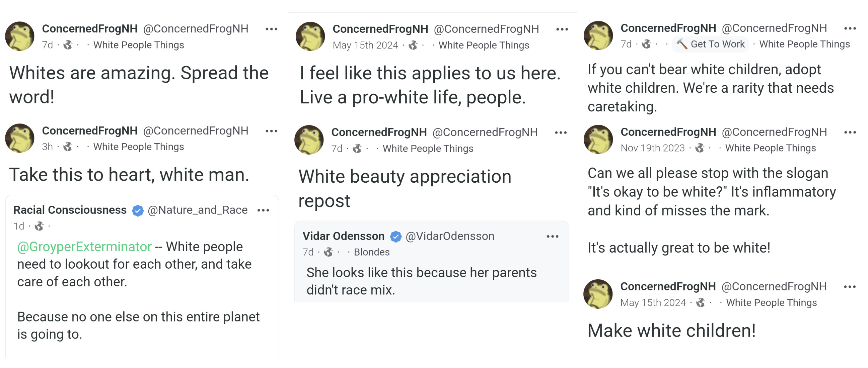Viewport: 868px width, 368px height.
Task: Open options menu for Nov 19th 2023 post
Action: coord(850,132)
